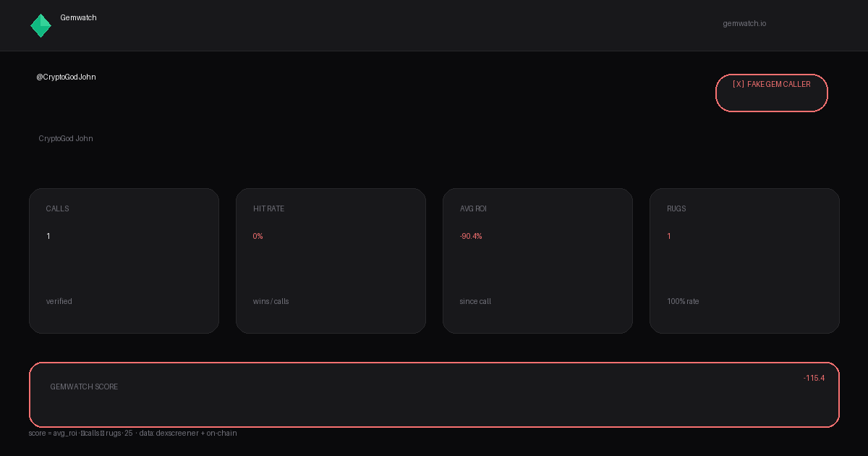Viewport: 868px width, 456px height.
Task: Click the since call caption
Action: 475,302
